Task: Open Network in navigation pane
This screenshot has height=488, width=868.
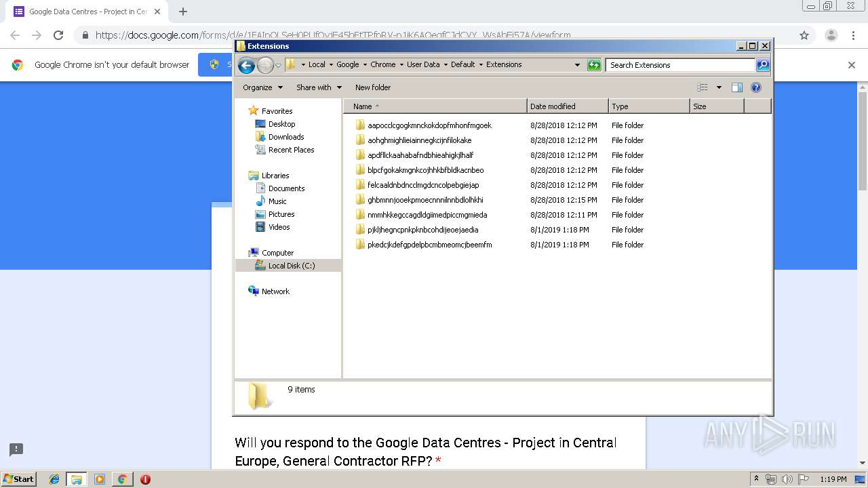Action: (x=275, y=291)
